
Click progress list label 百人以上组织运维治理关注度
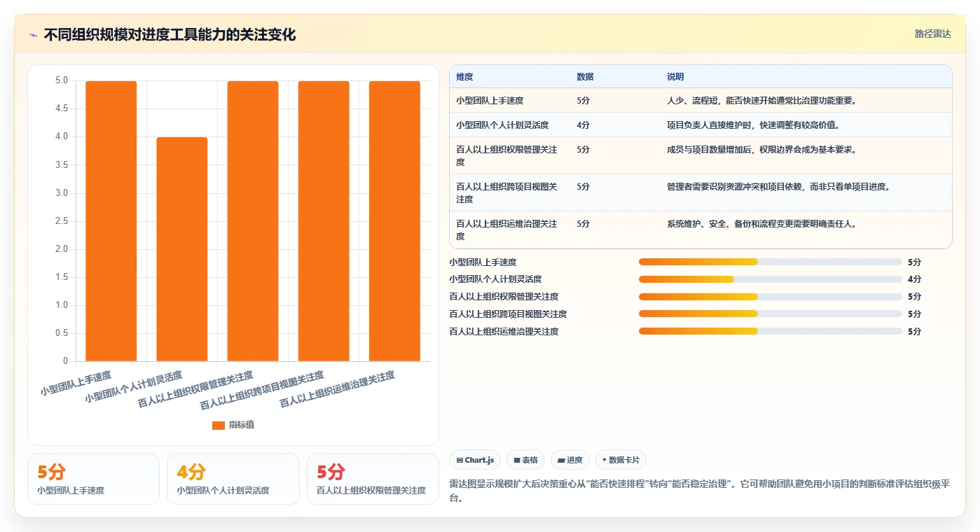point(504,331)
